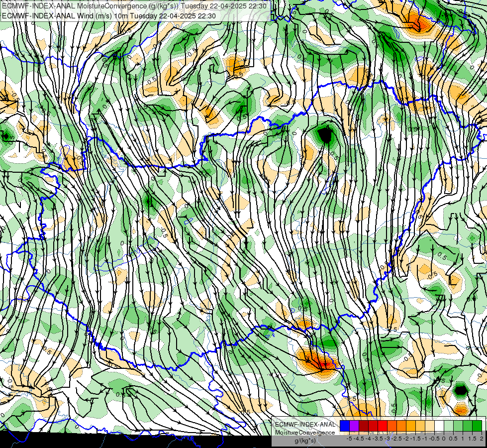Click the white legend swatch left of 0

click(x=439, y=426)
